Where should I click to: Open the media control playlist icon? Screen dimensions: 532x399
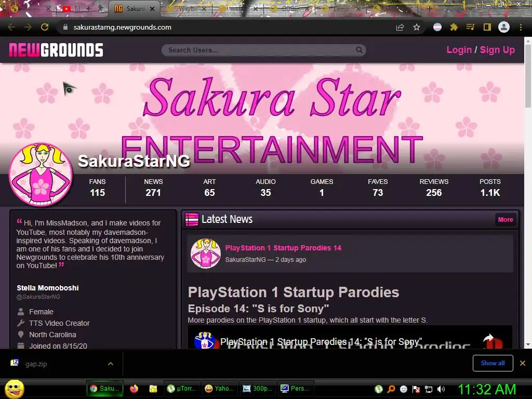coord(470,27)
